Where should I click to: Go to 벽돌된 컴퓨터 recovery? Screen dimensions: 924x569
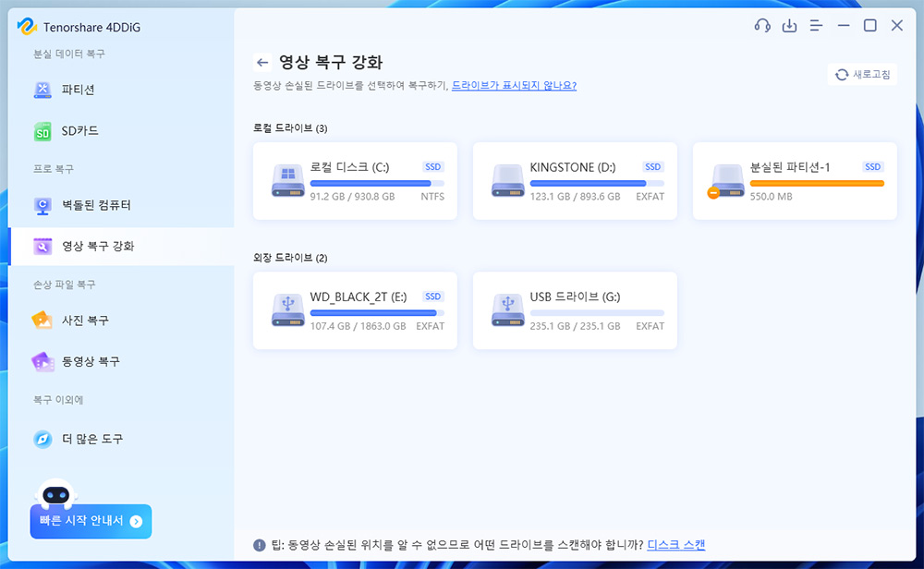tap(121, 205)
